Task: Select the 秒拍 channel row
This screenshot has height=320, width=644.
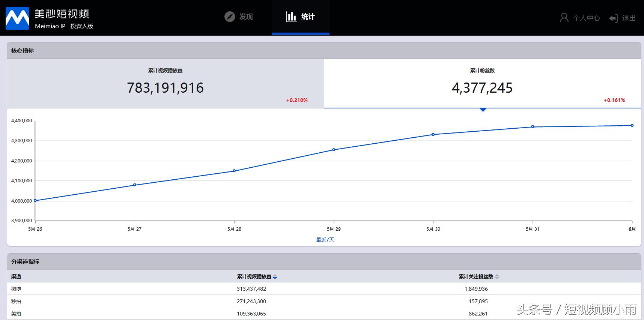Action: point(16,301)
